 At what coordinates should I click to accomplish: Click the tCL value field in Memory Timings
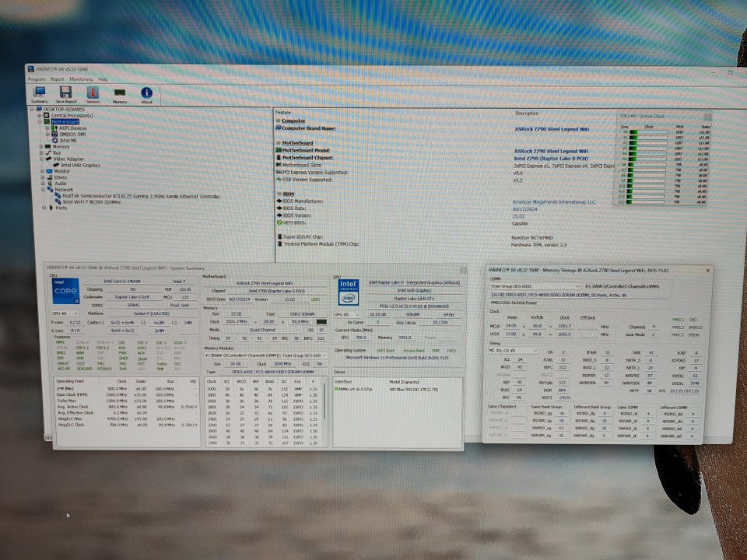coord(520,359)
